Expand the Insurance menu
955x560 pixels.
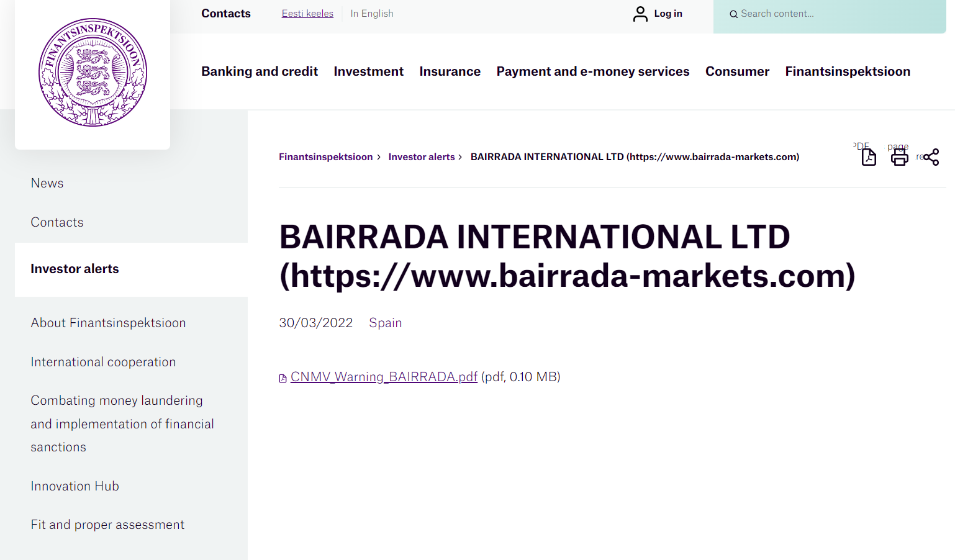(x=450, y=71)
